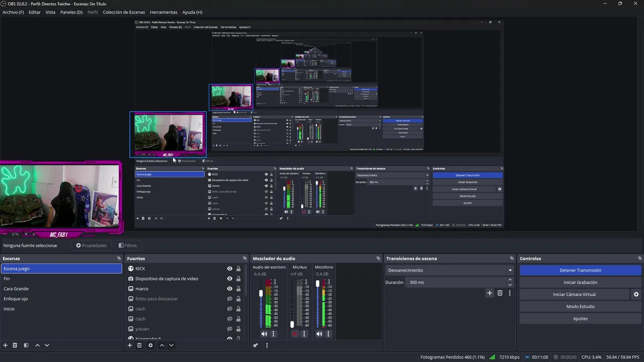This screenshot has width=644, height=362.
Task: Click the Propiedades gear button above the docks
Action: click(x=92, y=245)
